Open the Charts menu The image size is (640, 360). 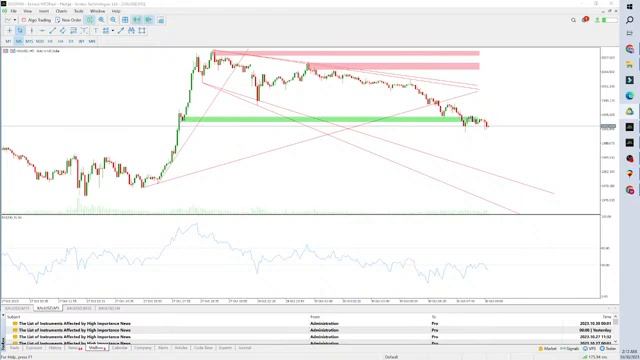61,11
